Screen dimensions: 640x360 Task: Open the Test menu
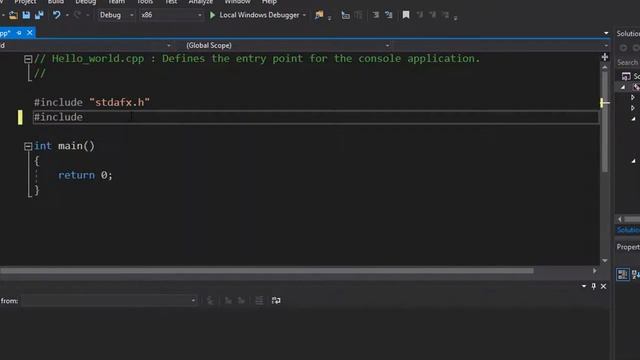point(171,2)
